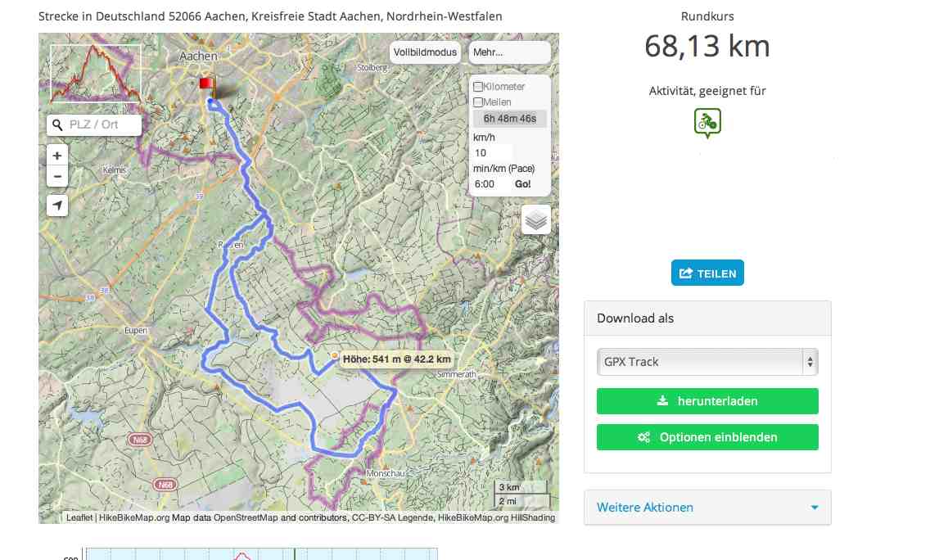Switch to Vollbildmodus

point(425,52)
